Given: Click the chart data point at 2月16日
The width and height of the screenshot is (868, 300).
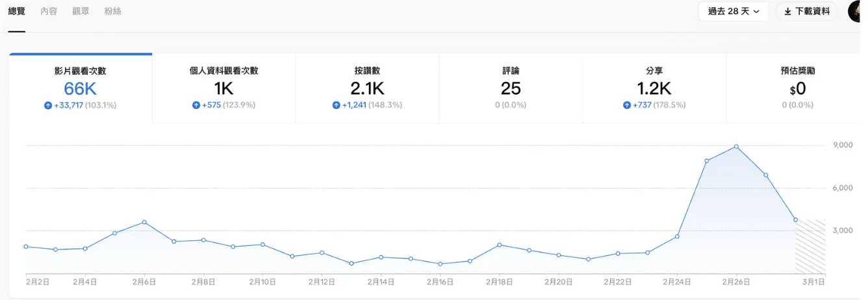Looking at the screenshot, I should 440,264.
